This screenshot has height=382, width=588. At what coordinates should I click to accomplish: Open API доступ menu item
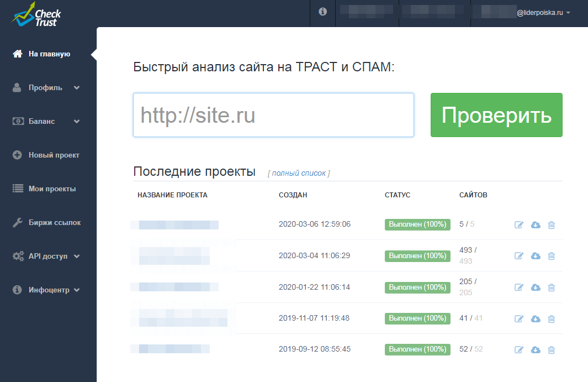(48, 256)
